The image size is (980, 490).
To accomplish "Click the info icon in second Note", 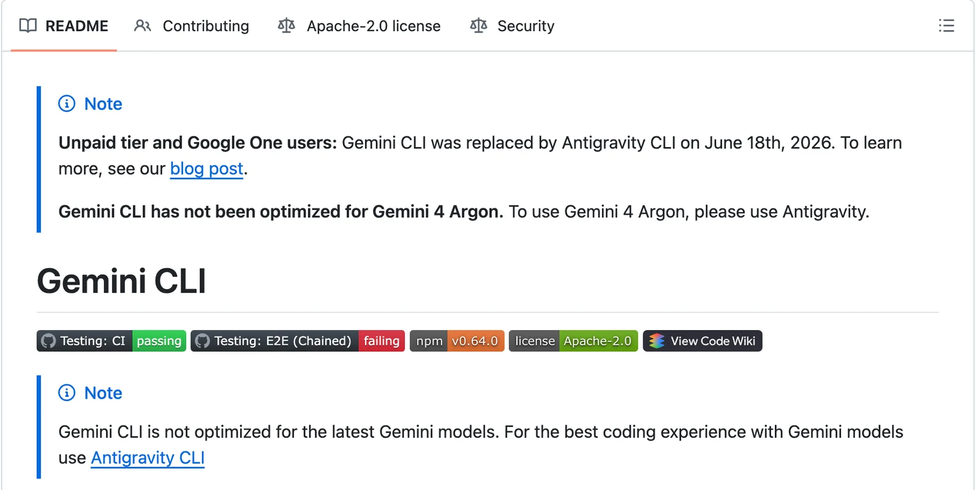I will pos(67,393).
